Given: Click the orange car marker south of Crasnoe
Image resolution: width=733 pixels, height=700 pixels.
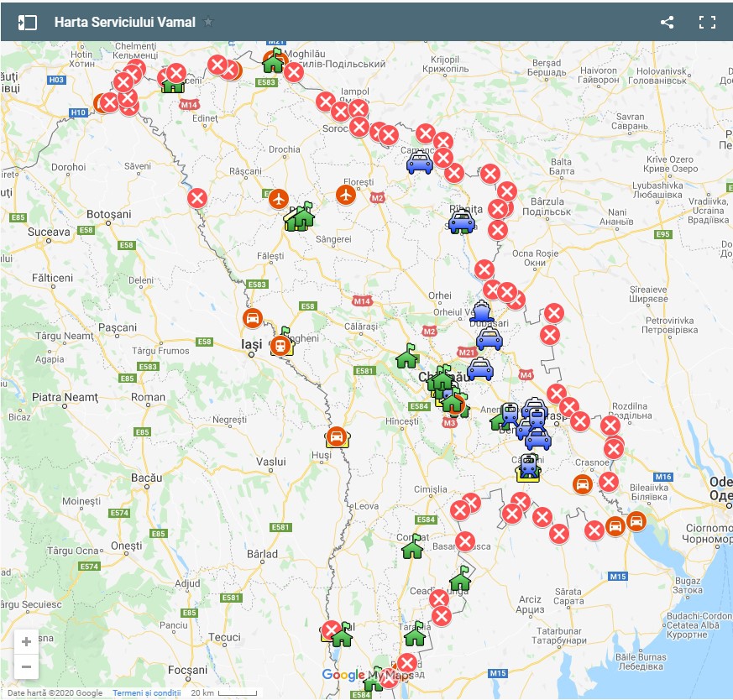Looking at the screenshot, I should coord(583,484).
